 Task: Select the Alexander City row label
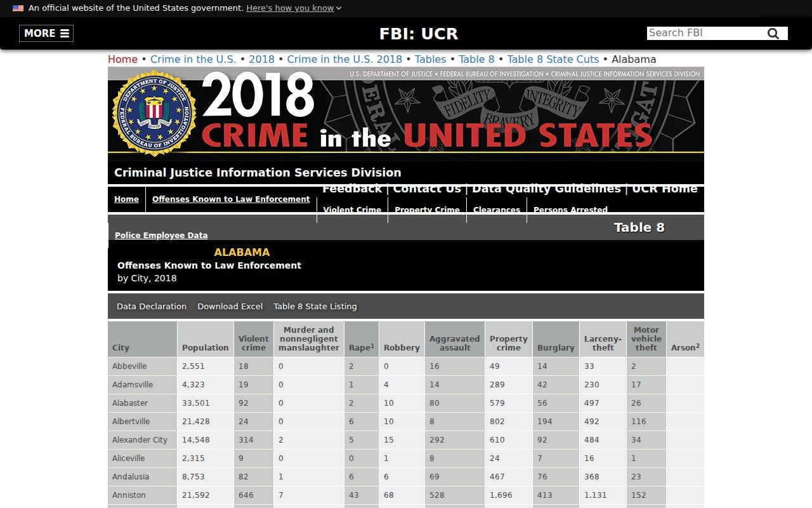140,440
